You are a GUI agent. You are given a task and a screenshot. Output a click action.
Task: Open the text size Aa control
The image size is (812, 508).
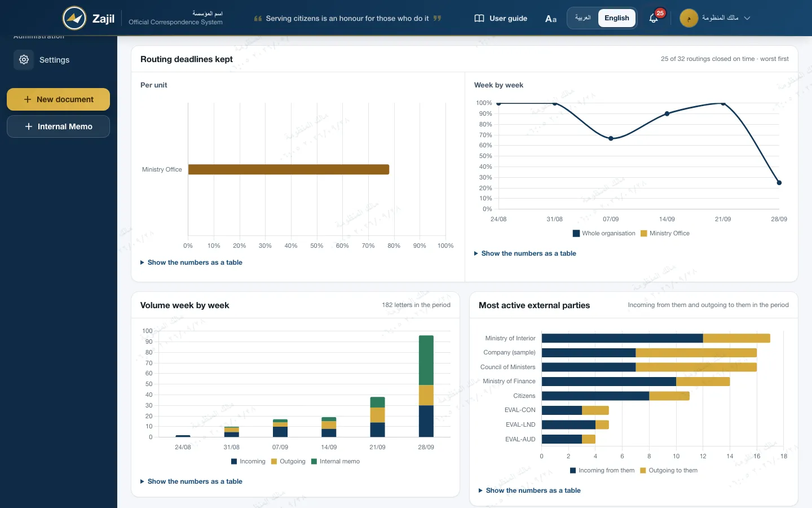pyautogui.click(x=551, y=19)
